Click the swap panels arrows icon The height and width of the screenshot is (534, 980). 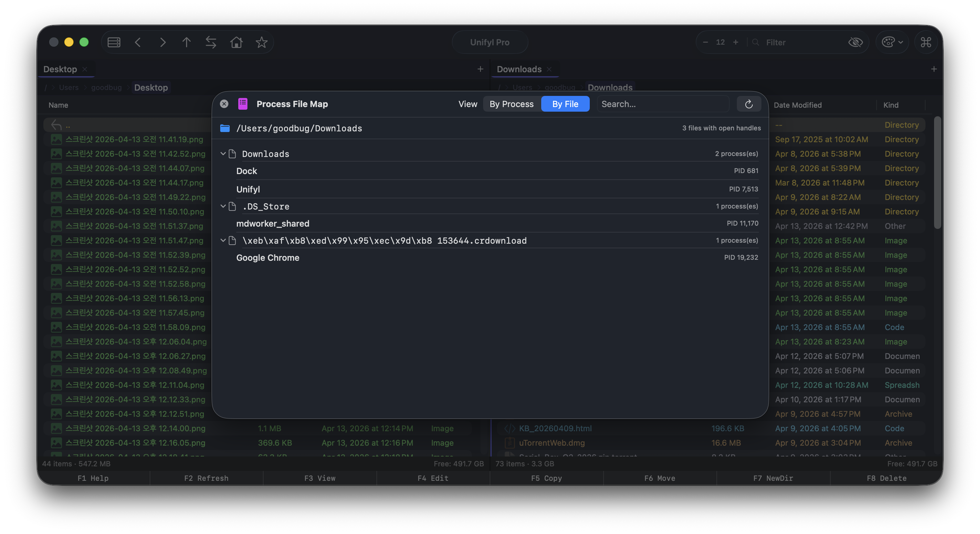point(211,42)
